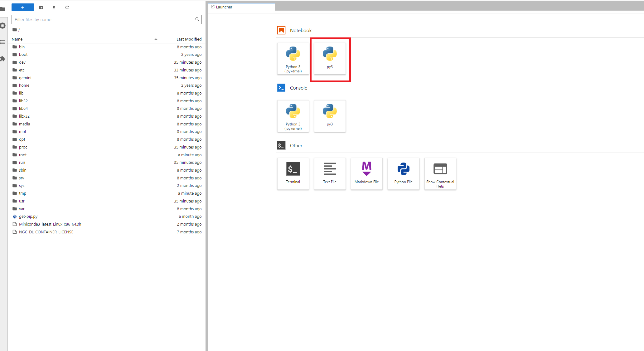Sort files by the Name column header

85,39
